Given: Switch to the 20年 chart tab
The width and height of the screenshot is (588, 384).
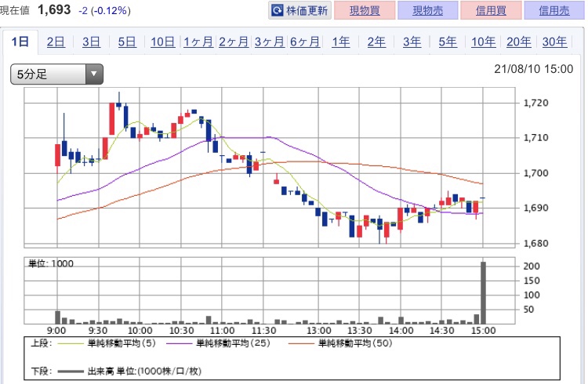Looking at the screenshot, I should [519, 42].
